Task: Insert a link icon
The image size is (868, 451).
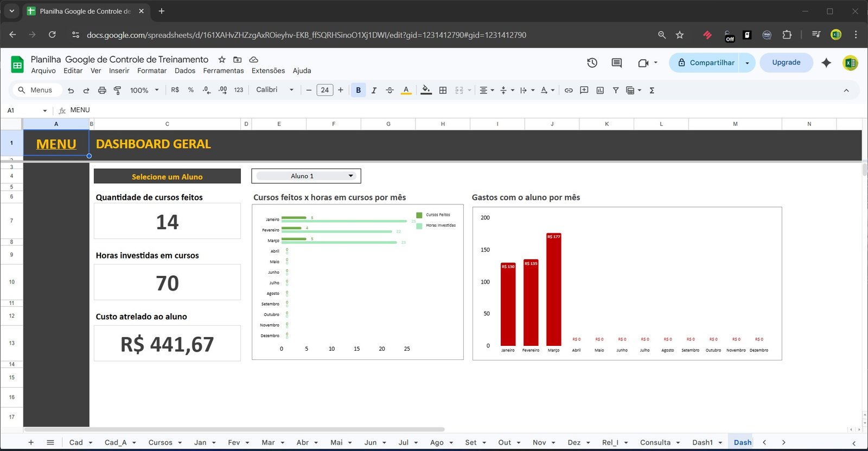Action: tap(569, 90)
